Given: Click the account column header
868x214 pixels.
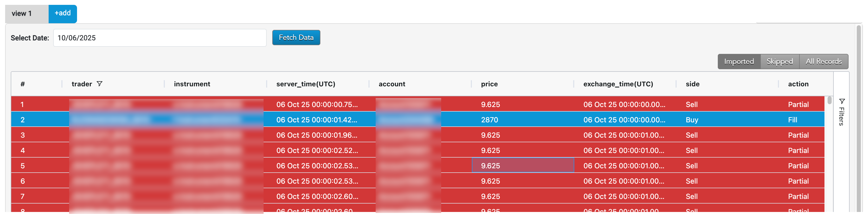Looking at the screenshot, I should tap(392, 84).
